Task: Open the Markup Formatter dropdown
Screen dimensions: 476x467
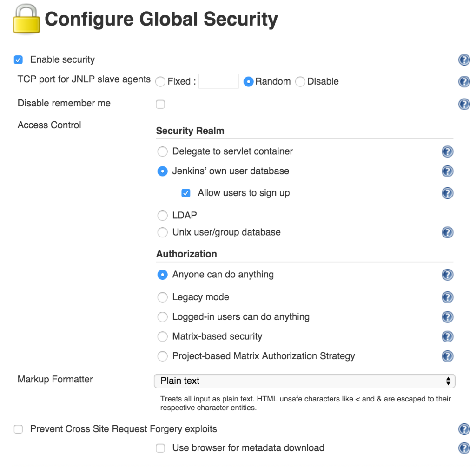Action: [x=304, y=381]
